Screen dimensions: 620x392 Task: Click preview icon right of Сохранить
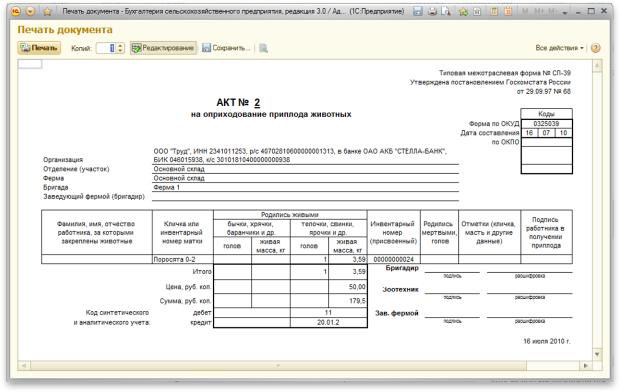click(263, 48)
